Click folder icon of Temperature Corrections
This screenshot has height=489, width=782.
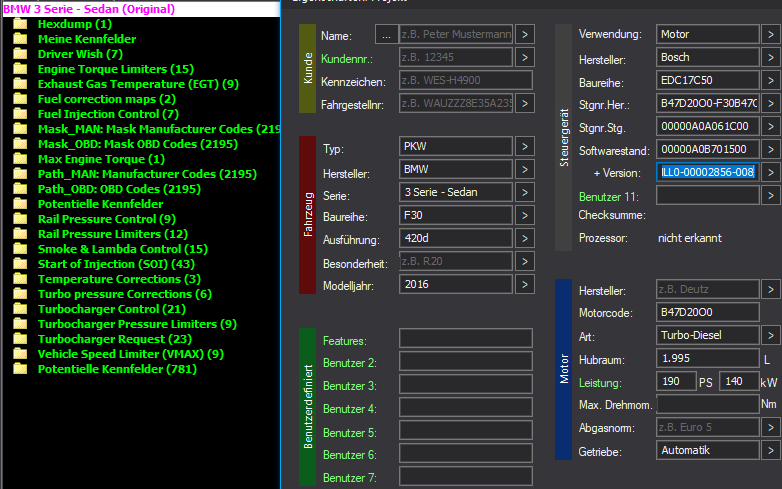click(20, 279)
